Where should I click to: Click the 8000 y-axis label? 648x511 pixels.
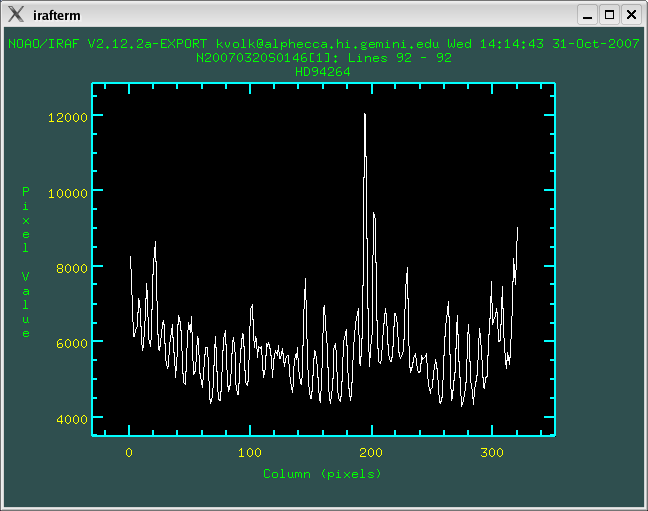72,268
